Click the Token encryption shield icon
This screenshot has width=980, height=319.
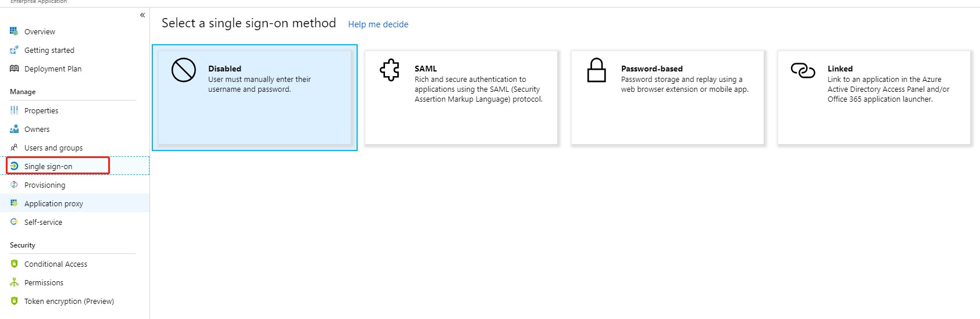click(14, 301)
